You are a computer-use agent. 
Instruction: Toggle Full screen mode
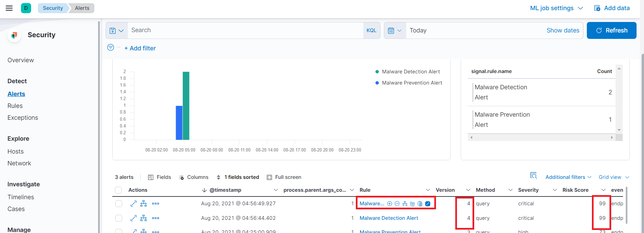pyautogui.click(x=284, y=177)
